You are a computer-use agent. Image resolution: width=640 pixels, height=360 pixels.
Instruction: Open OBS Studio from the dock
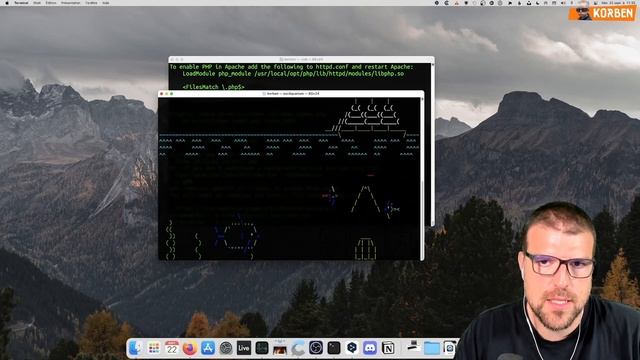[x=316, y=348]
